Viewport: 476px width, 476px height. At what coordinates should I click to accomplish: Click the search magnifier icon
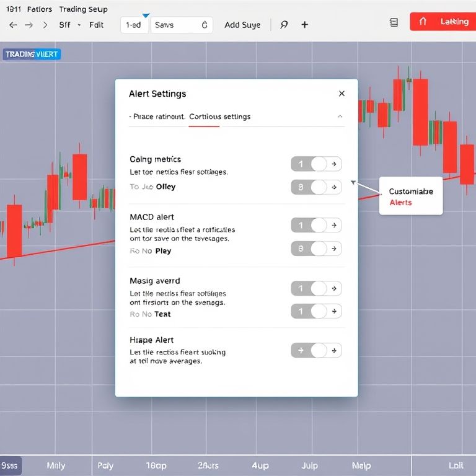tap(284, 25)
